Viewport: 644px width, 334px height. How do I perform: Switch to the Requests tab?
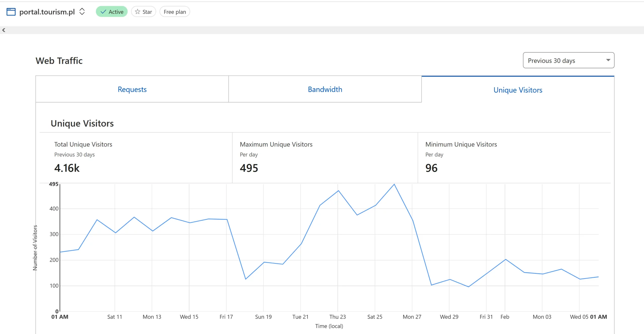pyautogui.click(x=132, y=89)
